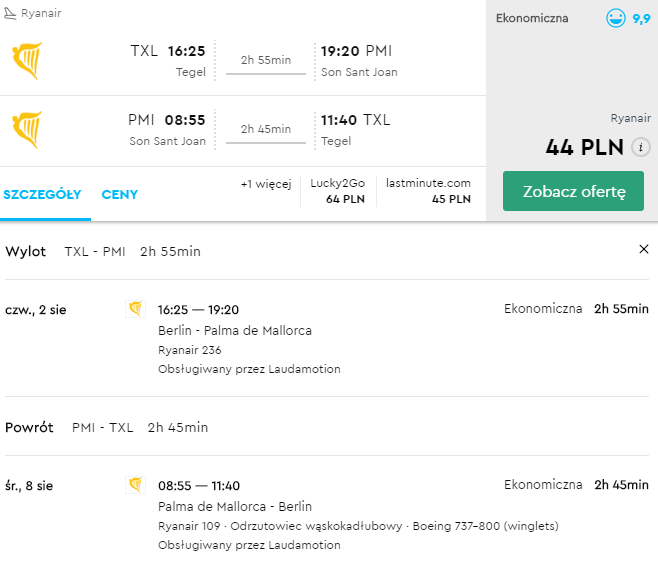The image size is (658, 563).
Task: Click the 9,9 rating score
Action: (x=641, y=18)
